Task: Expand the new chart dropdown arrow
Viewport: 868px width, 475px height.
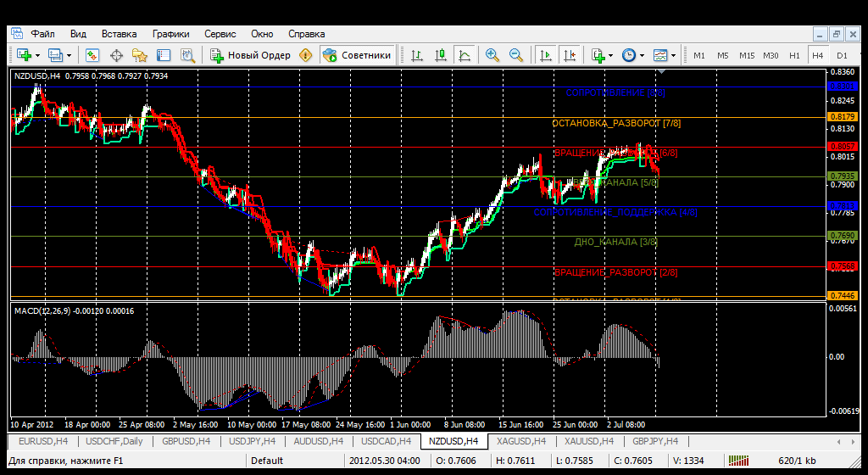Action: click(39, 55)
